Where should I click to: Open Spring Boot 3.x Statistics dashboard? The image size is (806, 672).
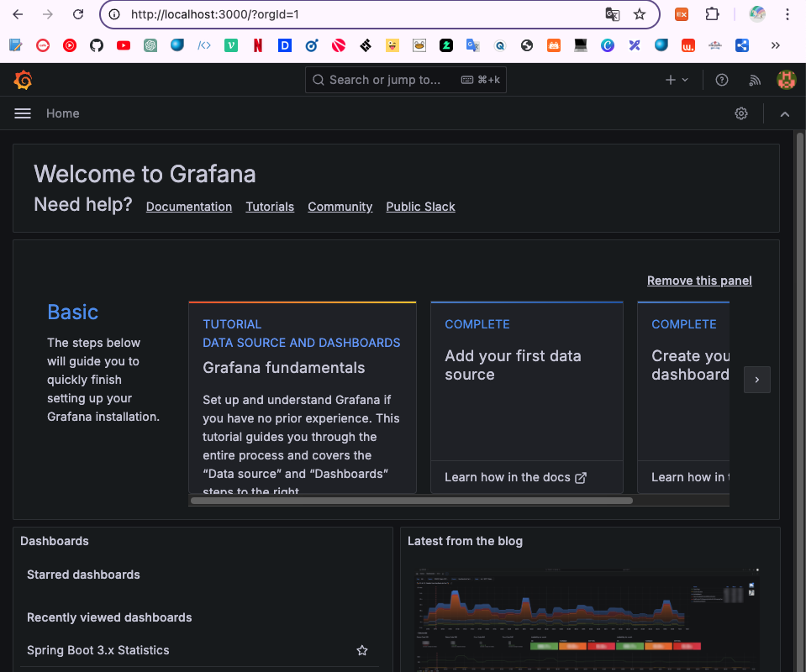98,650
